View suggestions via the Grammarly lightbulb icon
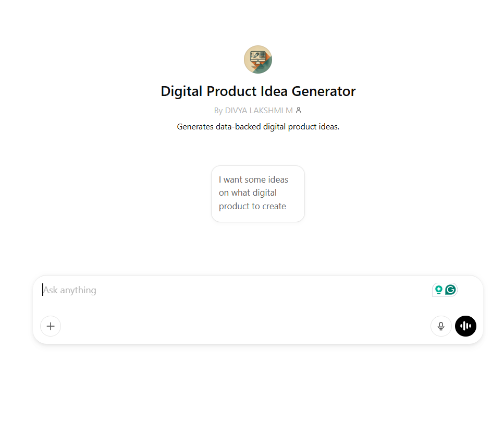Viewport: 504px width, 431px height. pyautogui.click(x=438, y=289)
